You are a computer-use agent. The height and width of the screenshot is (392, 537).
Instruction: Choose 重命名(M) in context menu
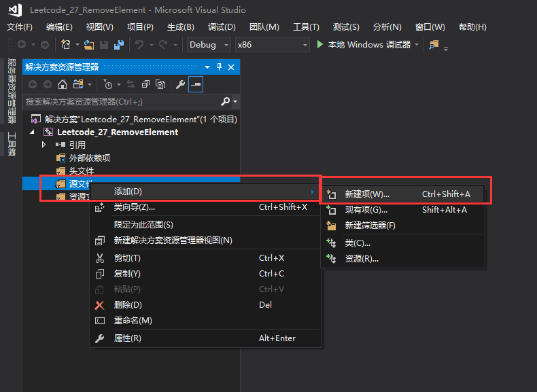205,321
